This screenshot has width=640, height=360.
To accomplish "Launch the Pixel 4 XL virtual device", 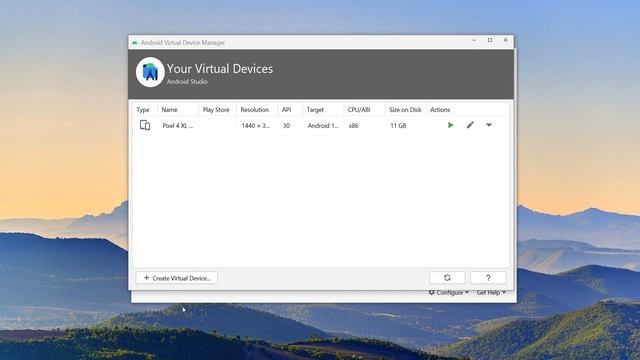I will pyautogui.click(x=450, y=125).
